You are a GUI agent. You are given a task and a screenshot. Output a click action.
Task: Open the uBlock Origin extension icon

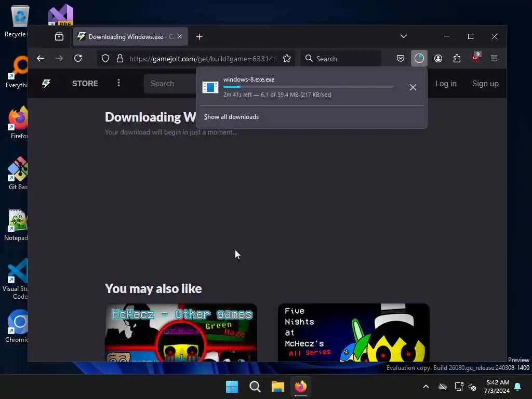(476, 58)
